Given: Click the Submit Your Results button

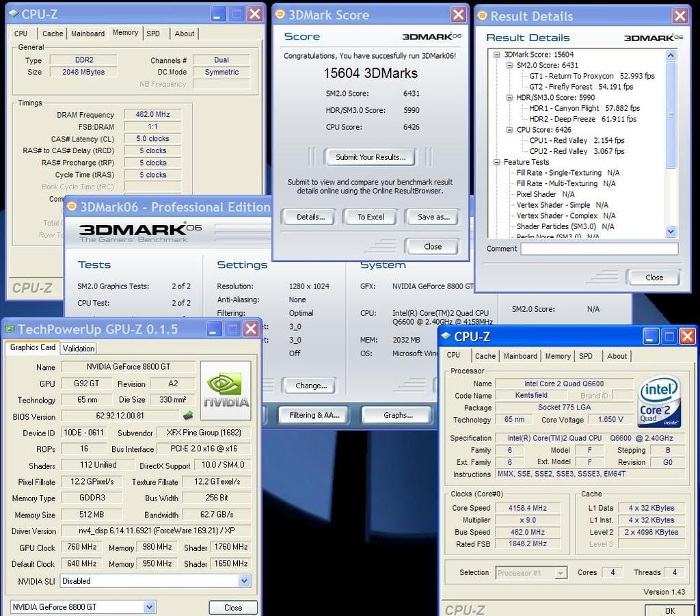Looking at the screenshot, I should 371,157.
